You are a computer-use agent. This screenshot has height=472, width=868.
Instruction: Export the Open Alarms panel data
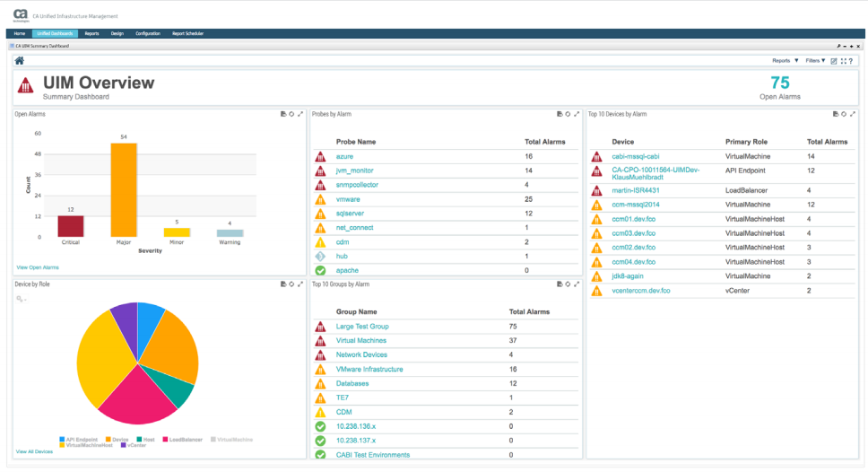282,114
